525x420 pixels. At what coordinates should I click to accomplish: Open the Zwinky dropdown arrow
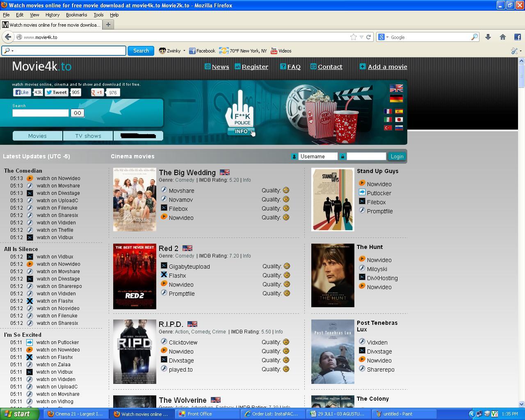[184, 51]
